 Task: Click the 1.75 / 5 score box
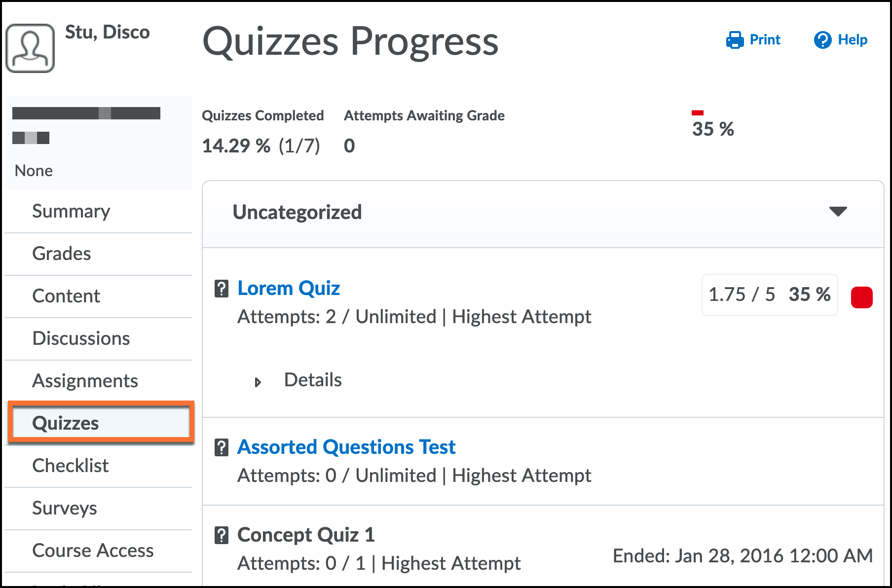click(769, 294)
